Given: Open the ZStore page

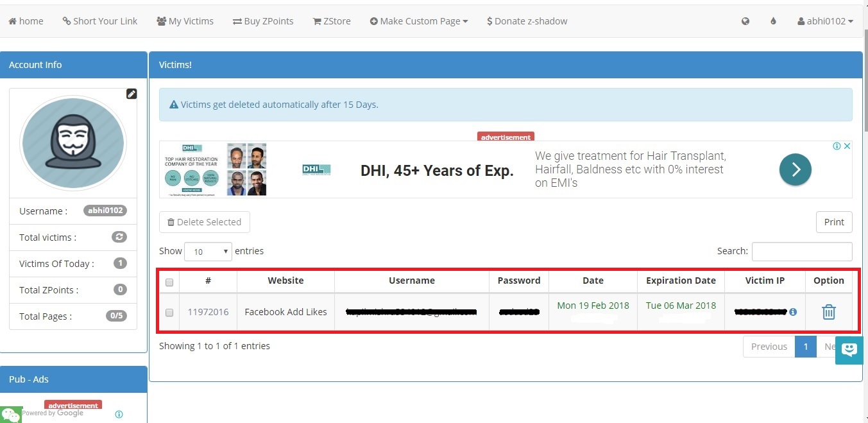Looking at the screenshot, I should click(x=332, y=21).
